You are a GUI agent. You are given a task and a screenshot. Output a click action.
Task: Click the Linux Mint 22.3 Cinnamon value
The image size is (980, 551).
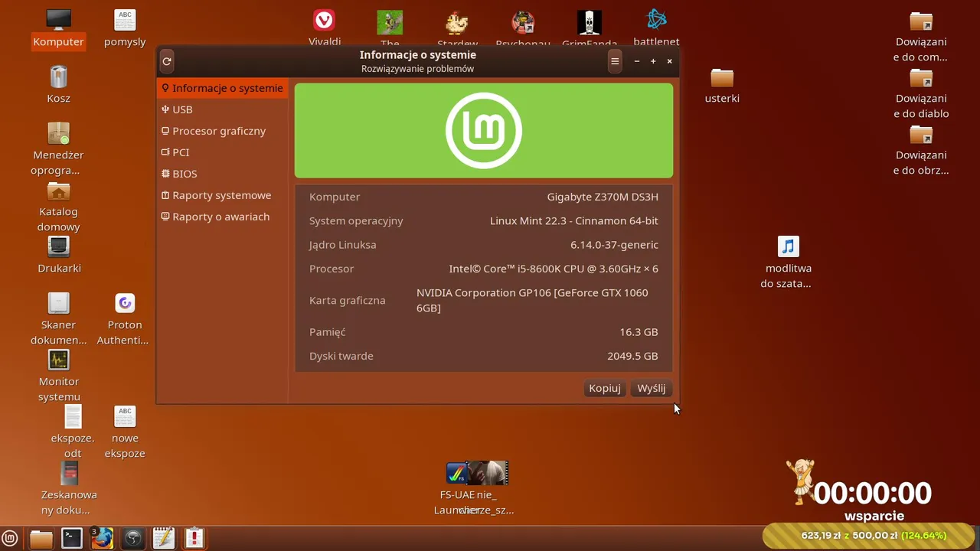point(574,220)
